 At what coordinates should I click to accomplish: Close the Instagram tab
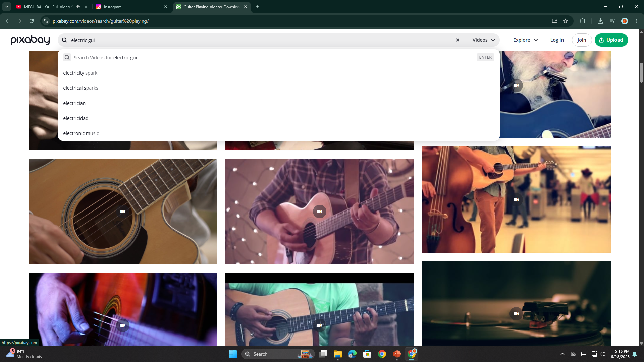click(x=165, y=7)
